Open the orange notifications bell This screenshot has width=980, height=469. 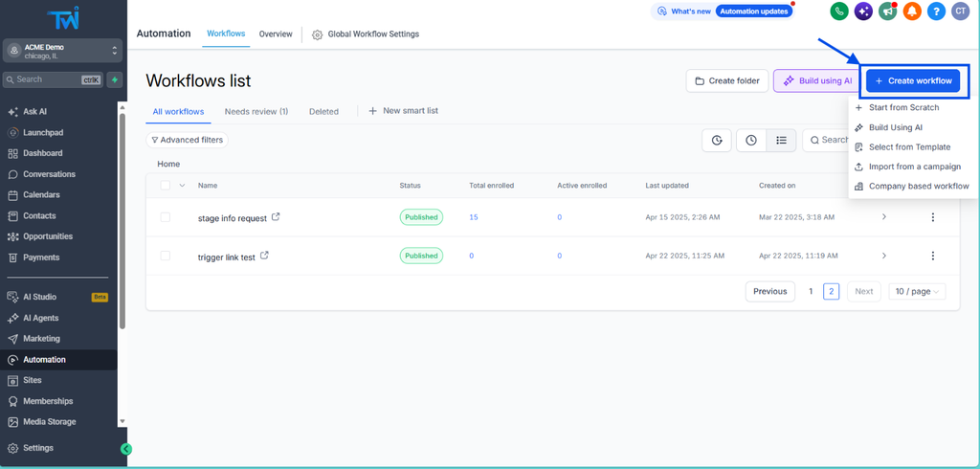click(x=912, y=11)
